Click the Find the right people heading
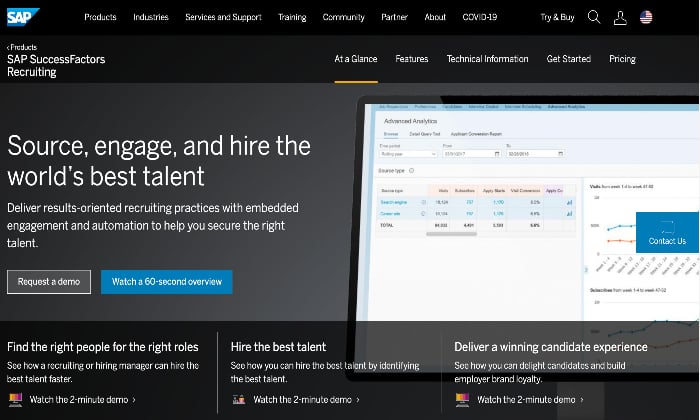 [103, 347]
